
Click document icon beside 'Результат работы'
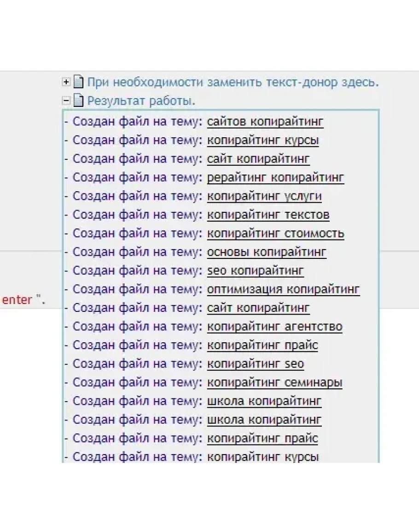[79, 100]
